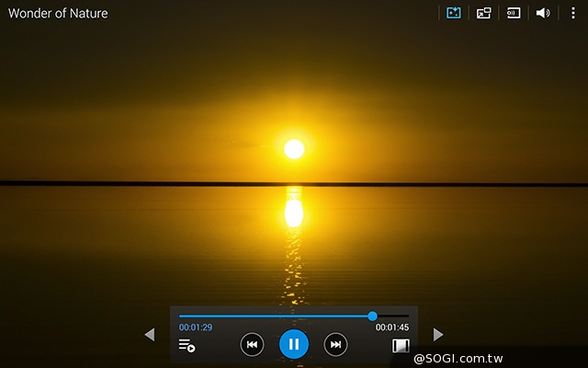Tap the elapsed time 00:01:29

(196, 328)
